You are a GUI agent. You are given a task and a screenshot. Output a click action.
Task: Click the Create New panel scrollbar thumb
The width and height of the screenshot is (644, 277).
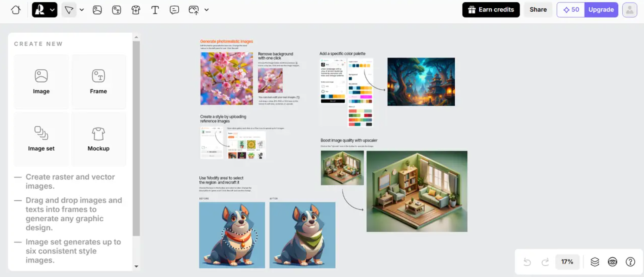136,138
